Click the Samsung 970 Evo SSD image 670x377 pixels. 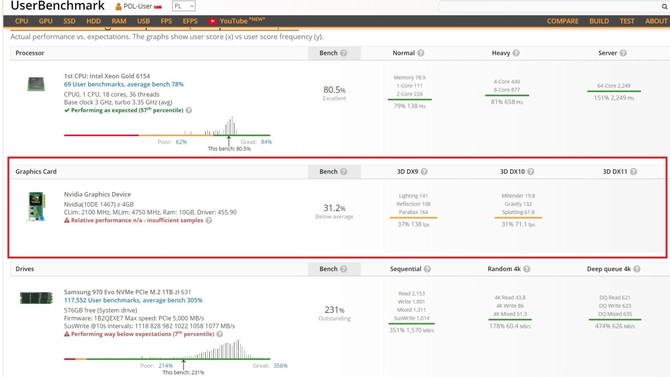pos(36,298)
